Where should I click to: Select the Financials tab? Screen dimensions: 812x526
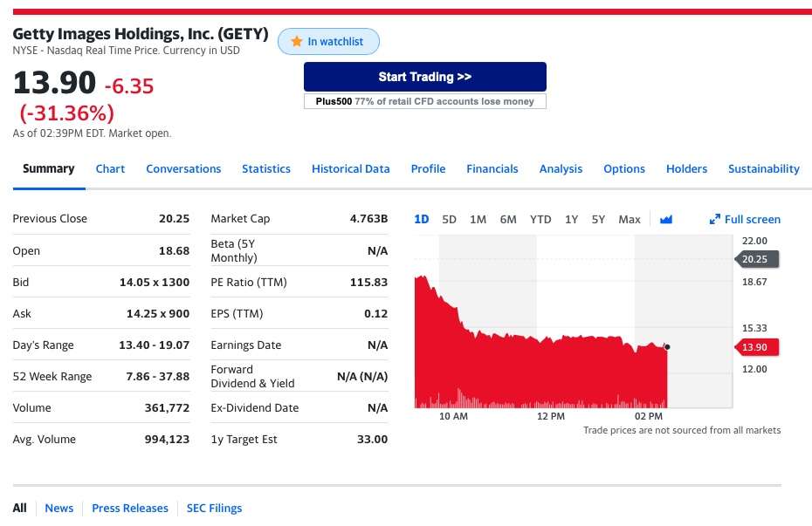pyautogui.click(x=492, y=169)
